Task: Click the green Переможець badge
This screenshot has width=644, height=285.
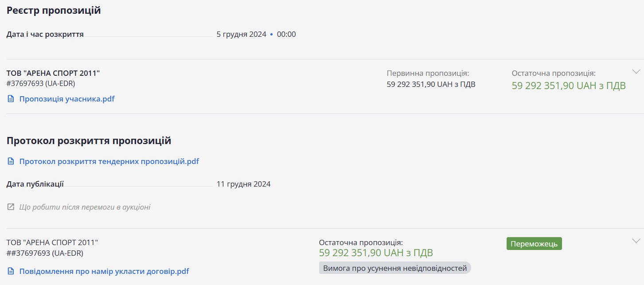Action: [x=534, y=244]
